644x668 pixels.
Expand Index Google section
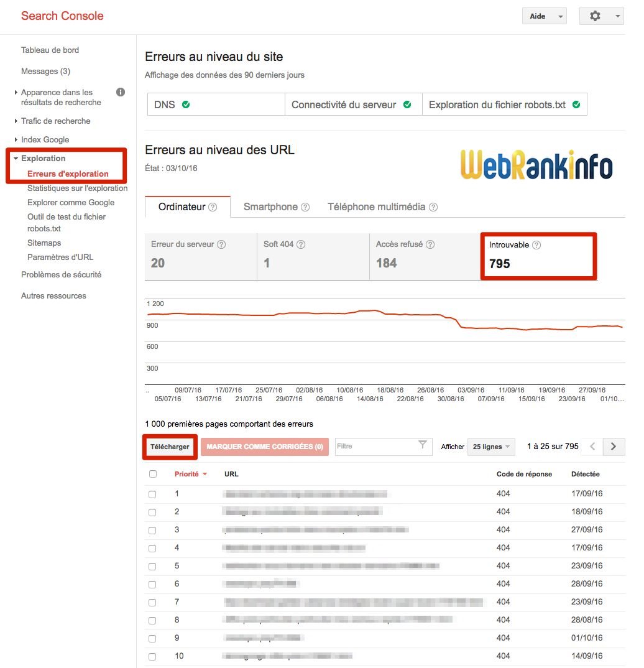point(16,140)
